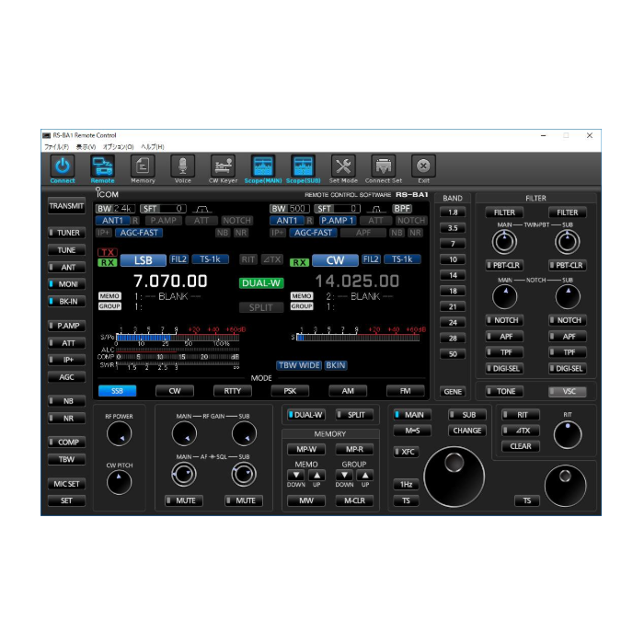
Task: Click the RIT knob
Action: pyautogui.click(x=568, y=435)
